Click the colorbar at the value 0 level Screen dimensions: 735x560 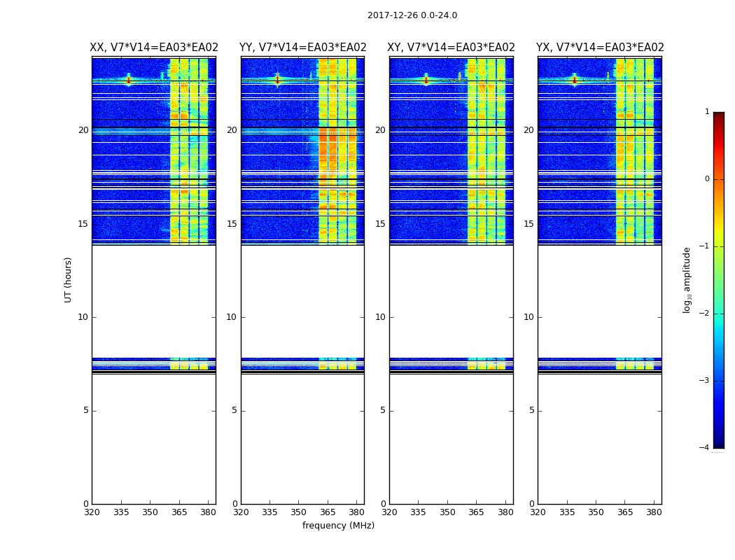click(x=719, y=179)
